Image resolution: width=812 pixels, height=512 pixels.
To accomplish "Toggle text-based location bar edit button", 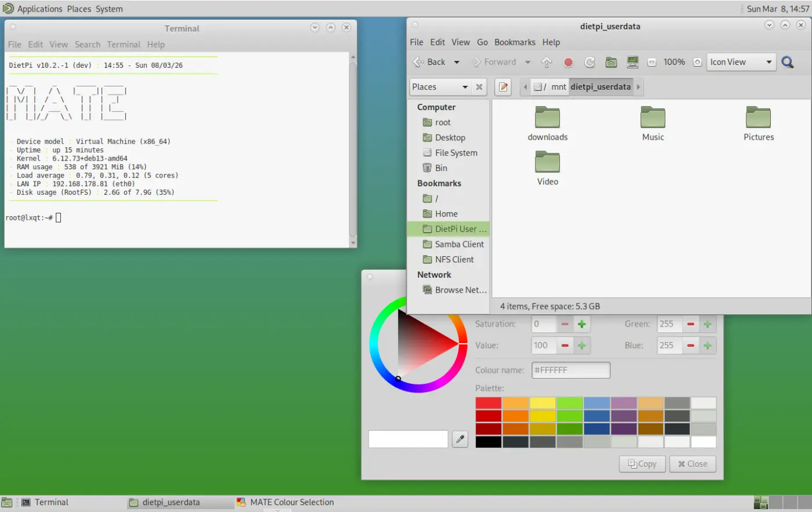I will point(503,87).
